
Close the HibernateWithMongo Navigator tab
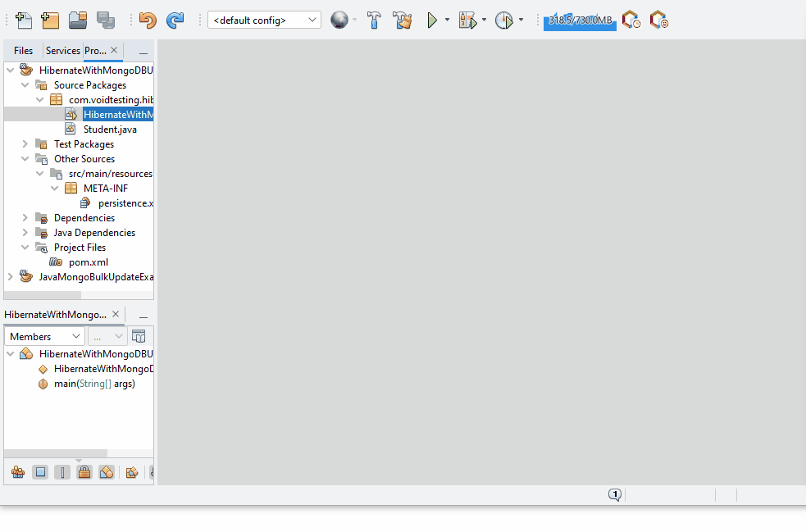(x=116, y=314)
